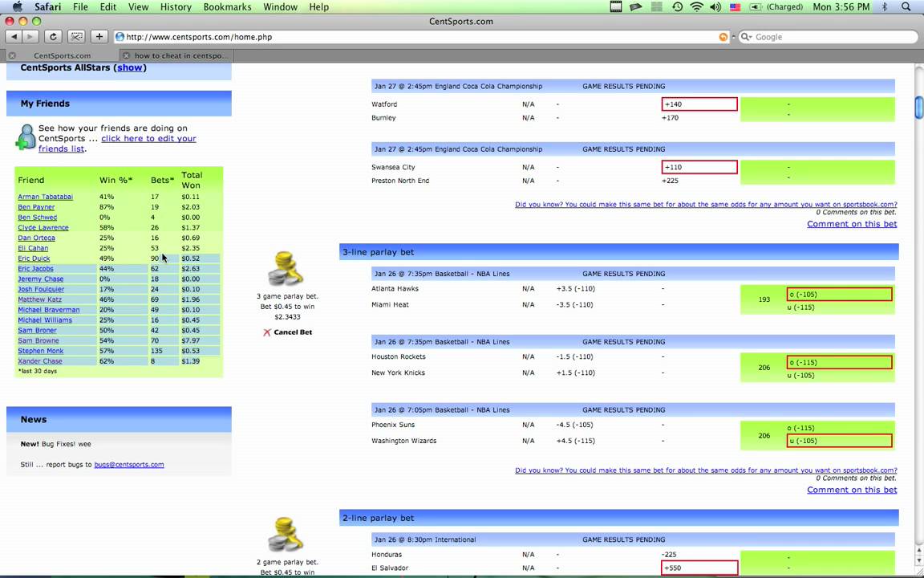
Task: Click the AllStars 'show' link
Action: (130, 67)
